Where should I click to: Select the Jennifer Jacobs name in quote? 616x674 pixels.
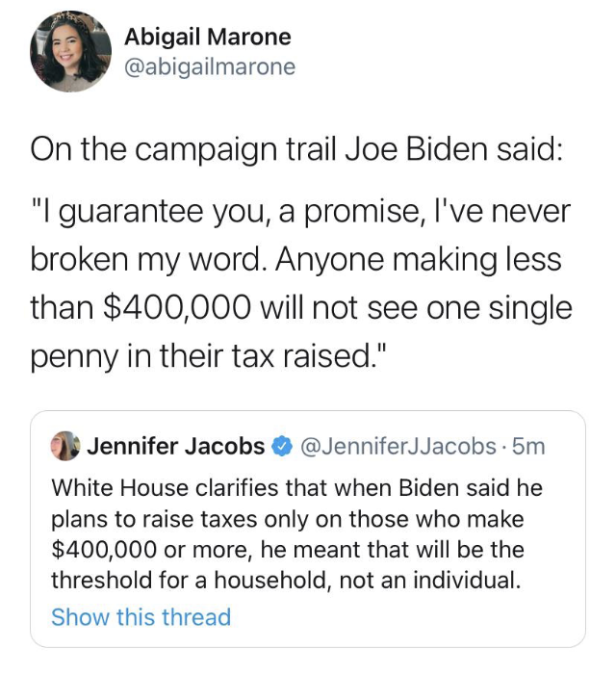[176, 446]
